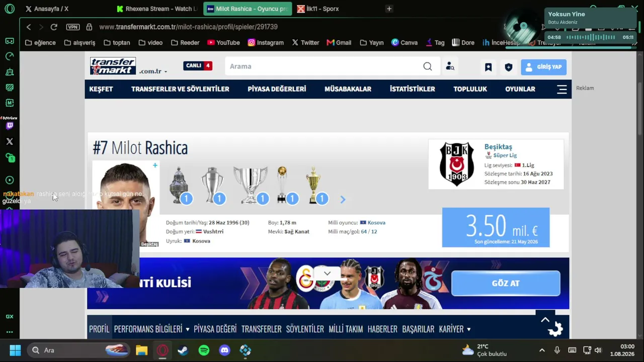Open Steam from the taskbar
The width and height of the screenshot is (644, 362).
coord(183,350)
